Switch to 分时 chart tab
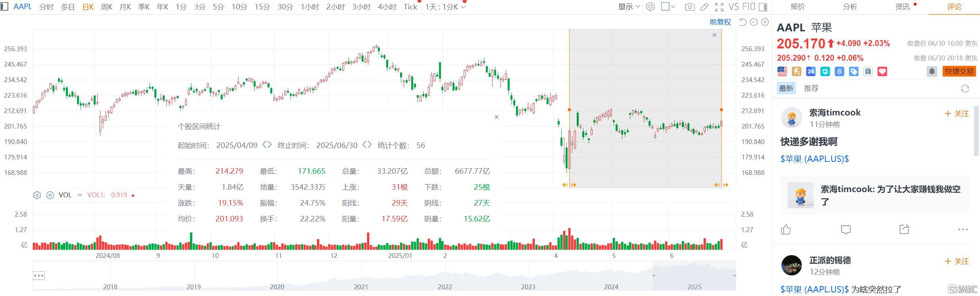This screenshot has height=296, width=980. pos(46,7)
